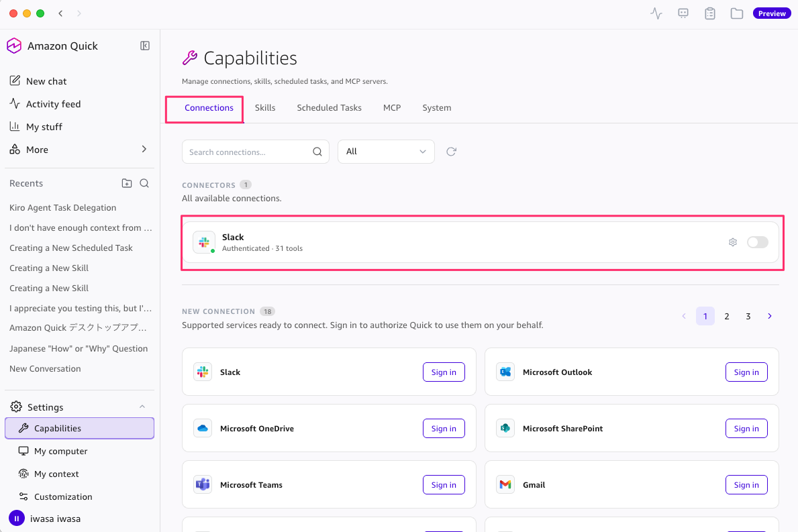Go to previous page of connections
This screenshot has width=798, height=532.
[x=684, y=316]
